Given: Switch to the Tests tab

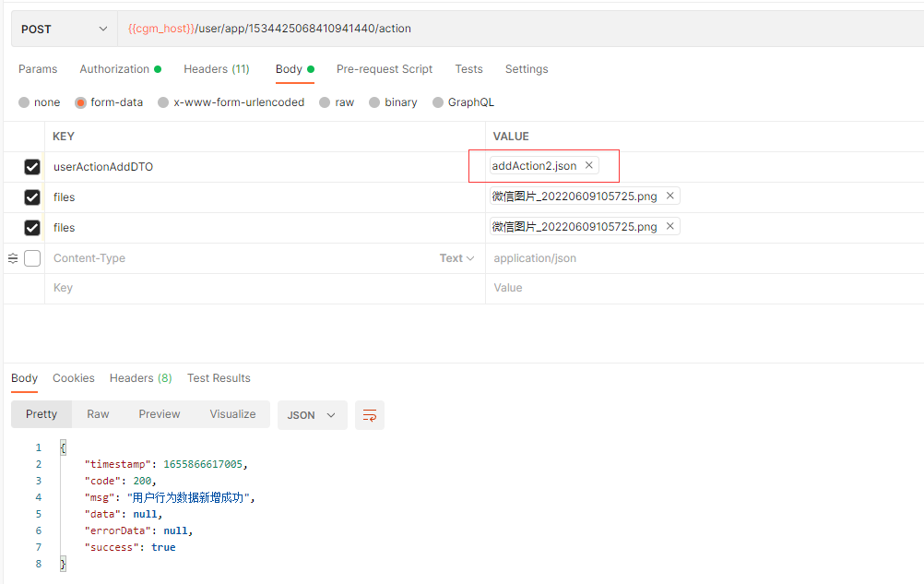Looking at the screenshot, I should click(468, 69).
